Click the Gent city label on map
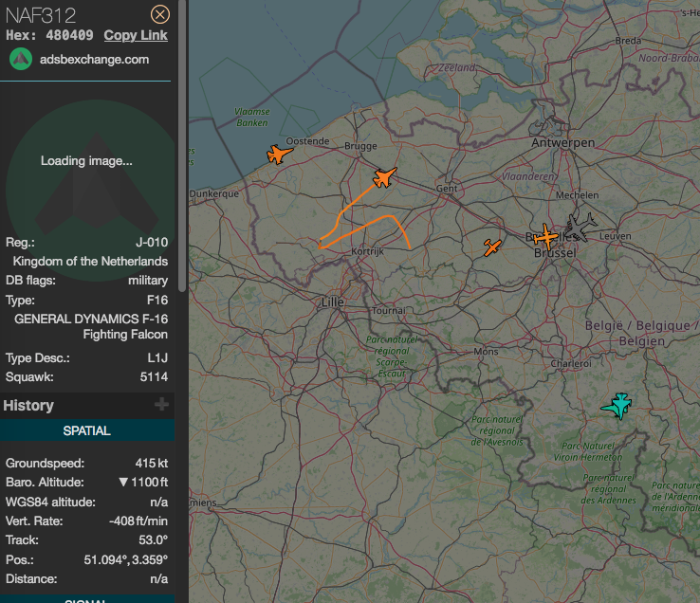Viewport: 700px width, 603px height. (447, 189)
